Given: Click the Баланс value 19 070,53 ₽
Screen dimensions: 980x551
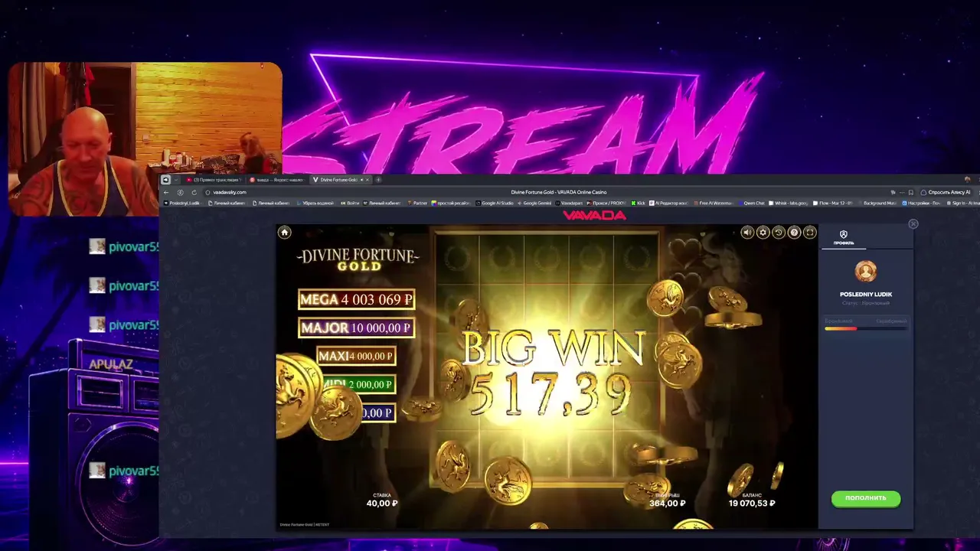Looking at the screenshot, I should tap(752, 503).
